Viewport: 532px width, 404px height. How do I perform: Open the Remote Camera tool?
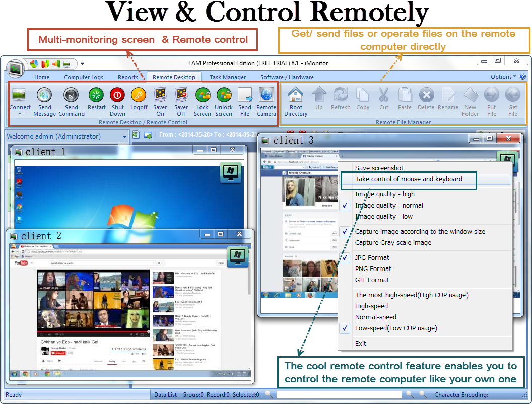click(266, 95)
